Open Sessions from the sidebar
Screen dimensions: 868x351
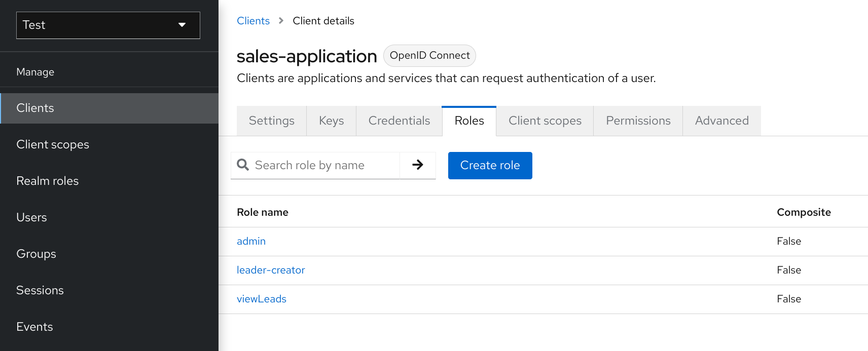coord(40,291)
